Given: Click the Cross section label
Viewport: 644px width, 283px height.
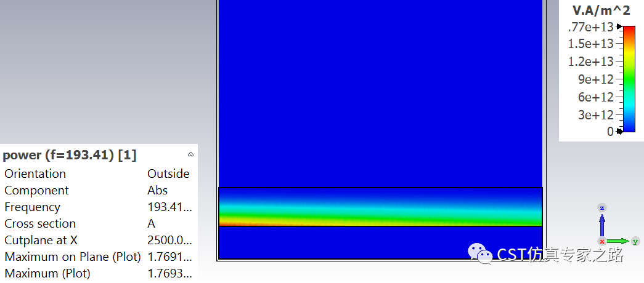Looking at the screenshot, I should click(x=40, y=223).
